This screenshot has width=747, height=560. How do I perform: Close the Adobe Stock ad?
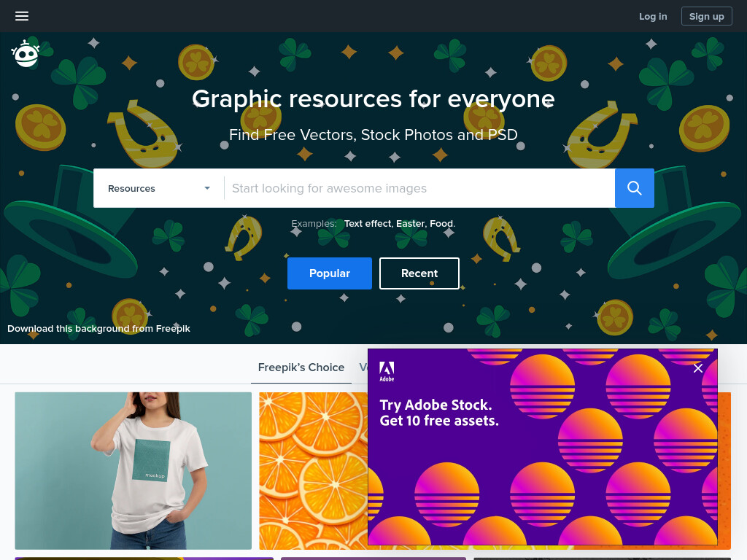click(698, 368)
